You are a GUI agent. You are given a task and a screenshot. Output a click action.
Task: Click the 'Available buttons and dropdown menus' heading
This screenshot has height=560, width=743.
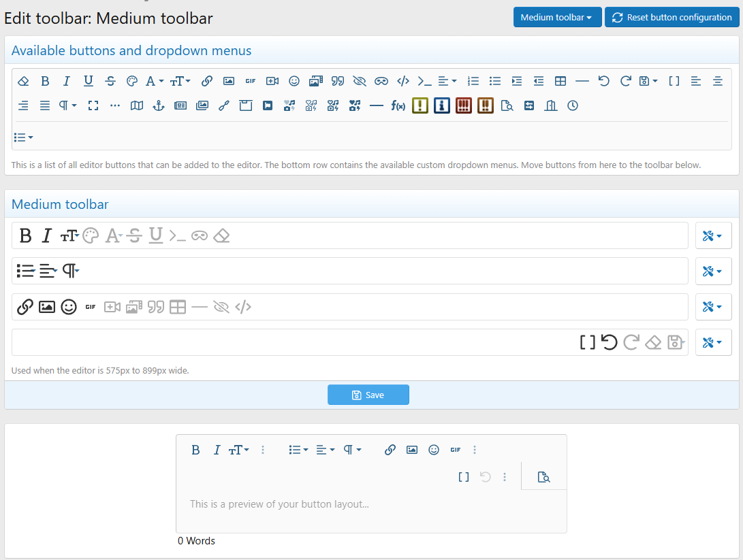click(x=131, y=50)
